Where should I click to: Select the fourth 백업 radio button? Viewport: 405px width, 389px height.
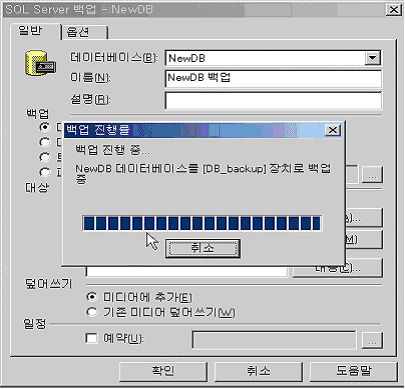44,172
